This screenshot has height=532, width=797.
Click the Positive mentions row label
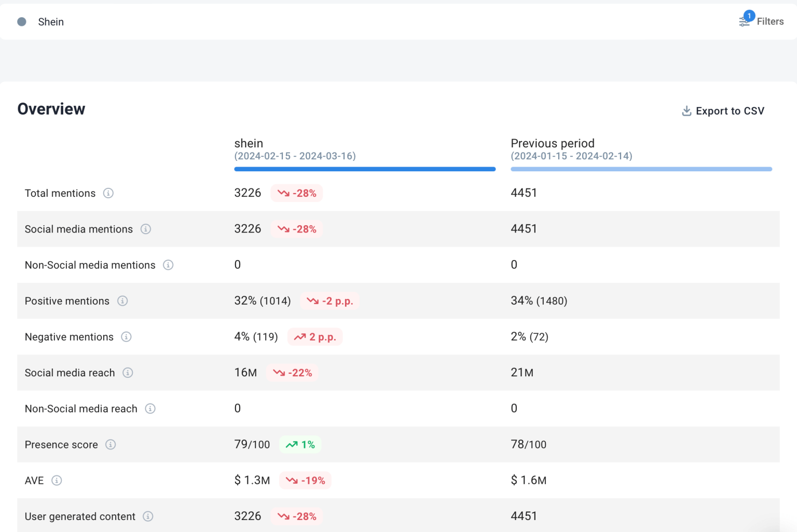(x=67, y=301)
